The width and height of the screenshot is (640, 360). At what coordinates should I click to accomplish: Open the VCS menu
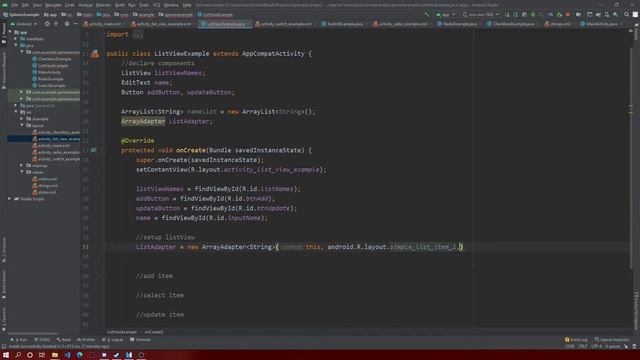pyautogui.click(x=156, y=5)
